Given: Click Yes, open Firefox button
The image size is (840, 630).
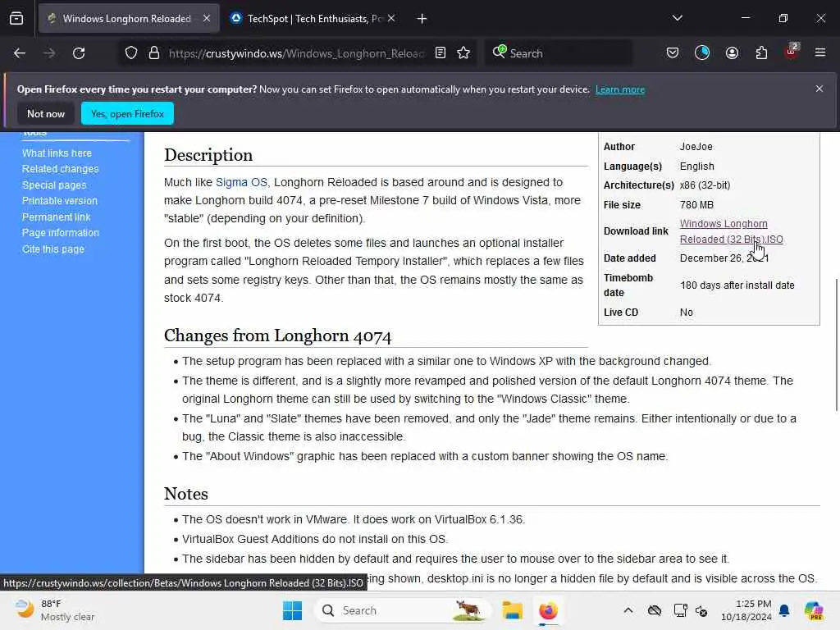Looking at the screenshot, I should [127, 113].
